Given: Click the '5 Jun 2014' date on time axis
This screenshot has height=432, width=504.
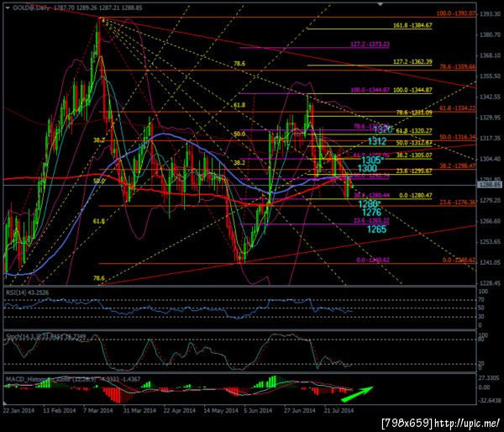Looking at the screenshot, I should (258, 410).
